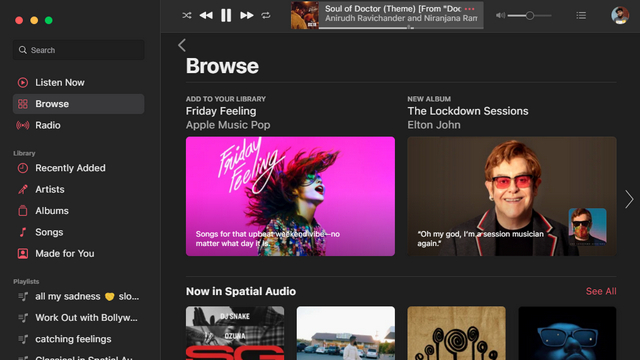The image size is (640, 360).
Task: Click the Radio broadcast icon
Action: (x=23, y=125)
